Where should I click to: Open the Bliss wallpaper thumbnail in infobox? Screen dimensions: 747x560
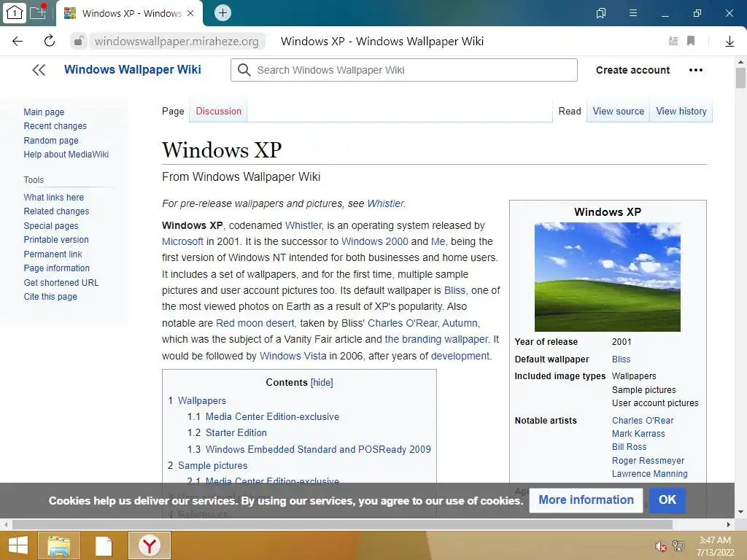608,276
